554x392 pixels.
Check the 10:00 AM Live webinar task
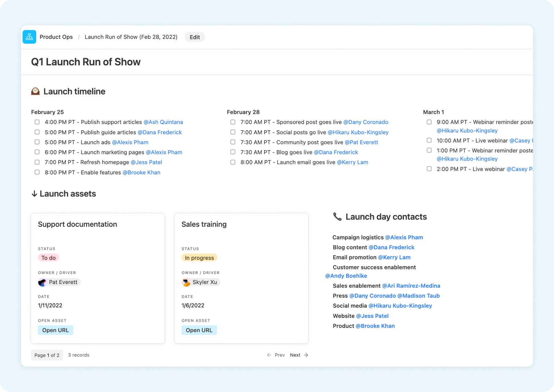click(429, 140)
